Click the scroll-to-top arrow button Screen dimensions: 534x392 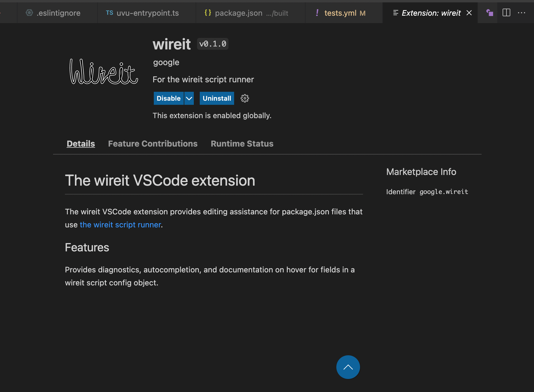[348, 367]
